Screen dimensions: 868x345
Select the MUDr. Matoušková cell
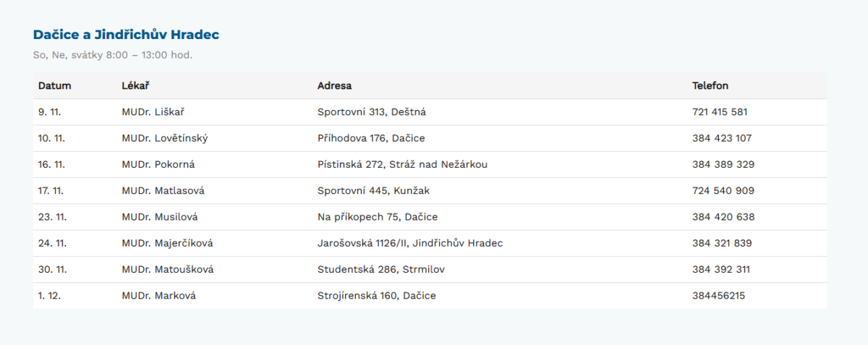point(168,270)
